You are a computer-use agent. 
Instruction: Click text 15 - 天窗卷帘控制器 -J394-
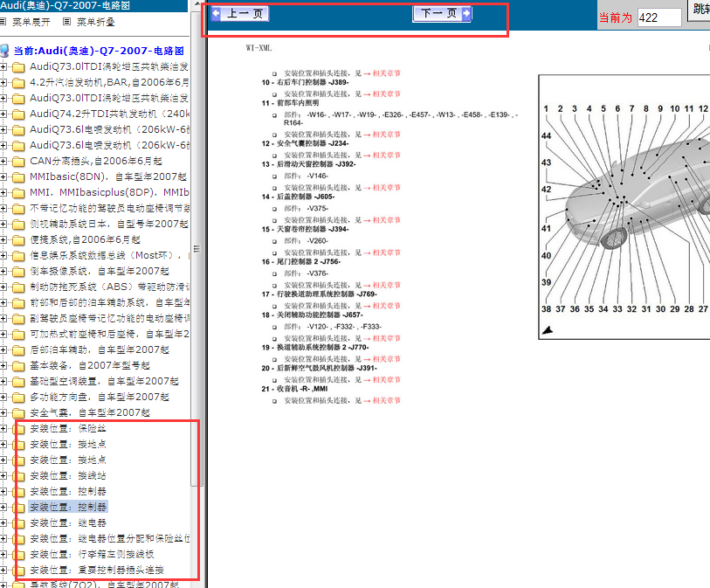tap(305, 229)
